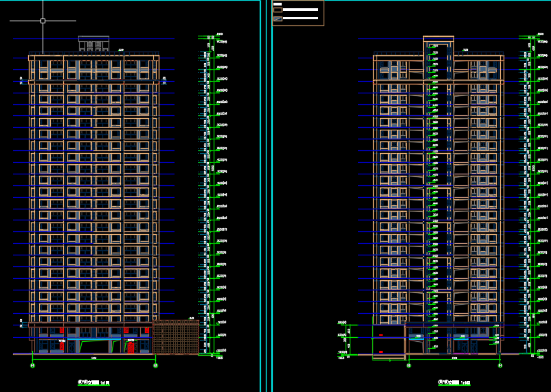Click the cyan sheet border between the drawings
Screen dimensions: 551x392
coord(260,206)
